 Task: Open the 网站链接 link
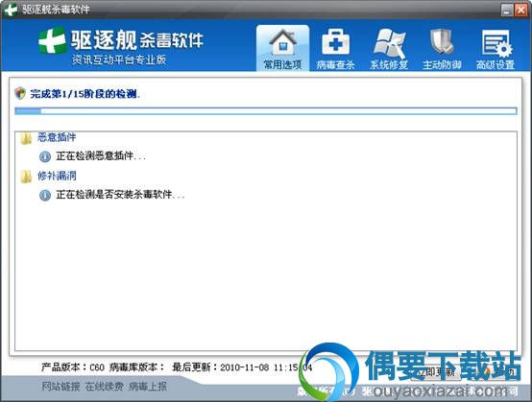coord(60,386)
